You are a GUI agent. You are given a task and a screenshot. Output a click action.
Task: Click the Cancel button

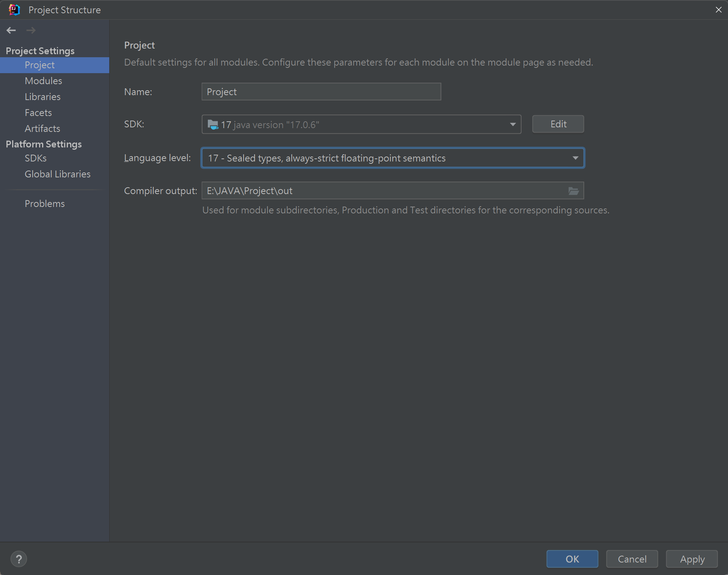tap(632, 559)
